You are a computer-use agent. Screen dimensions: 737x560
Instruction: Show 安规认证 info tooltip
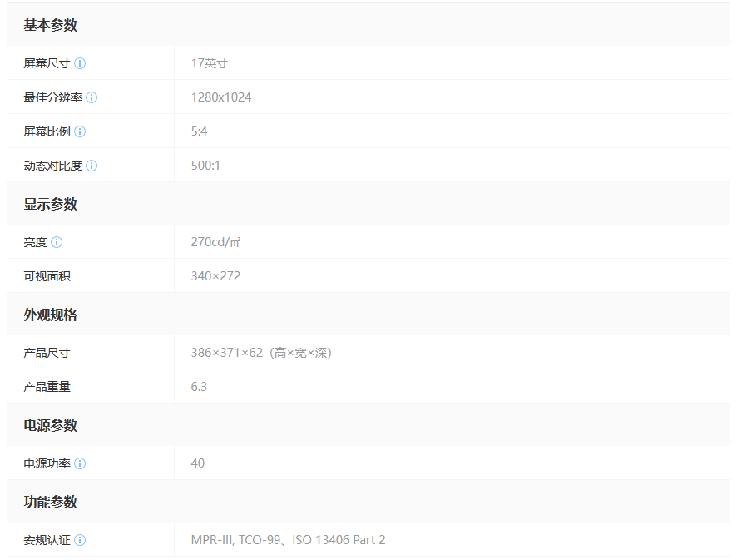coord(80,540)
